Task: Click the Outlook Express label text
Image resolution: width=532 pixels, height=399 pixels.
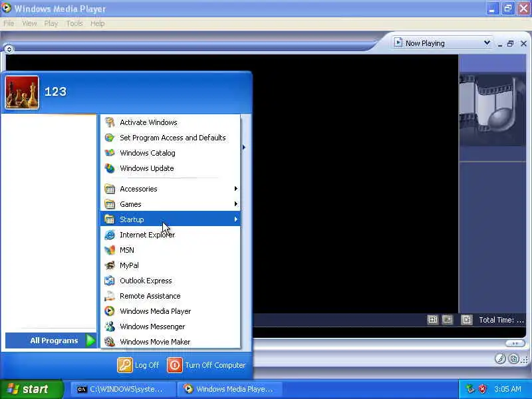Action: coord(146,281)
